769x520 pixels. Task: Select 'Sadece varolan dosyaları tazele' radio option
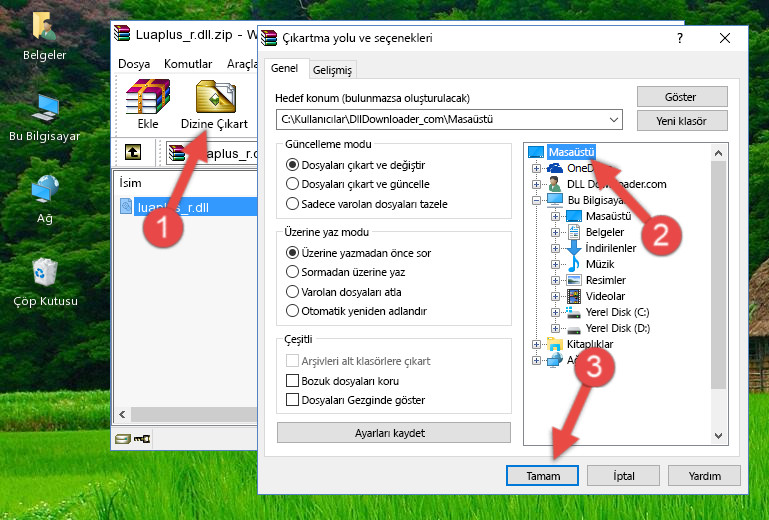[x=292, y=204]
